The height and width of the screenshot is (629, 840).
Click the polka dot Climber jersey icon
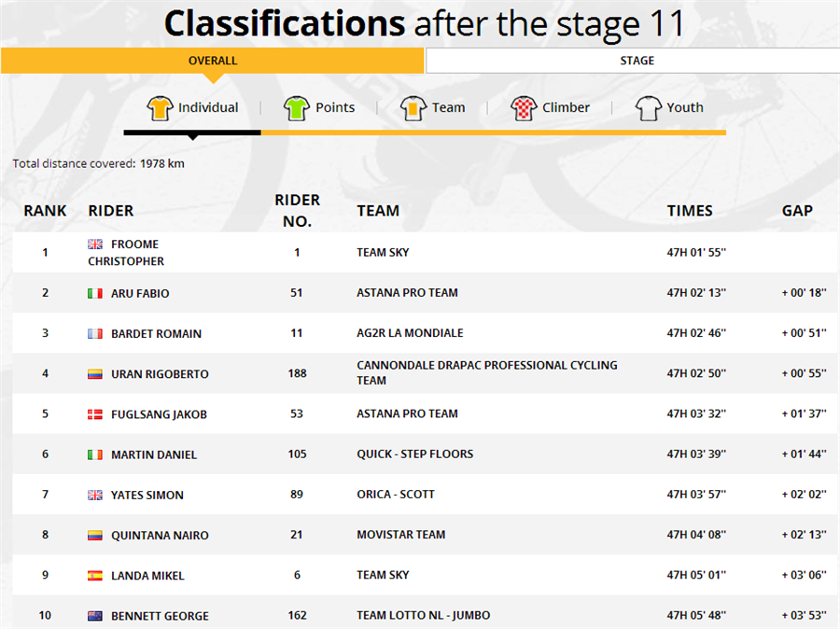524,107
